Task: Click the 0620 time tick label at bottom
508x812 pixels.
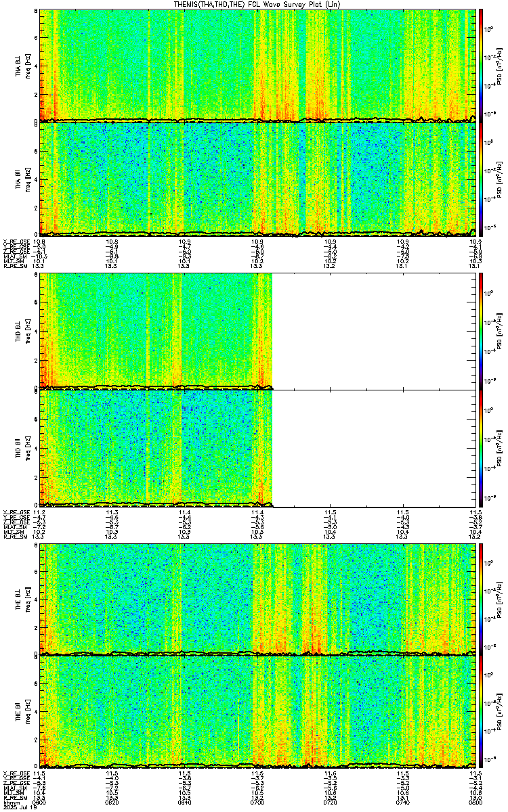Action: click(x=112, y=803)
